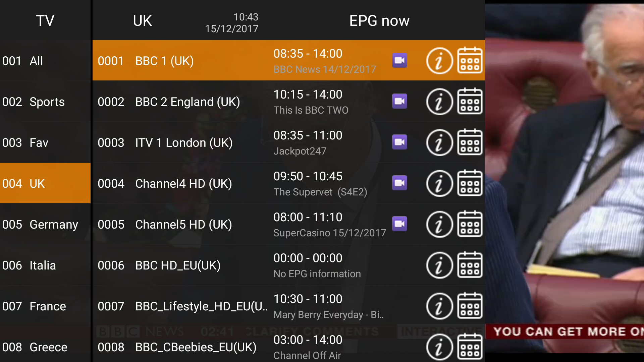Open schedule calendar for Channel4 HD (UK)

coord(470,183)
